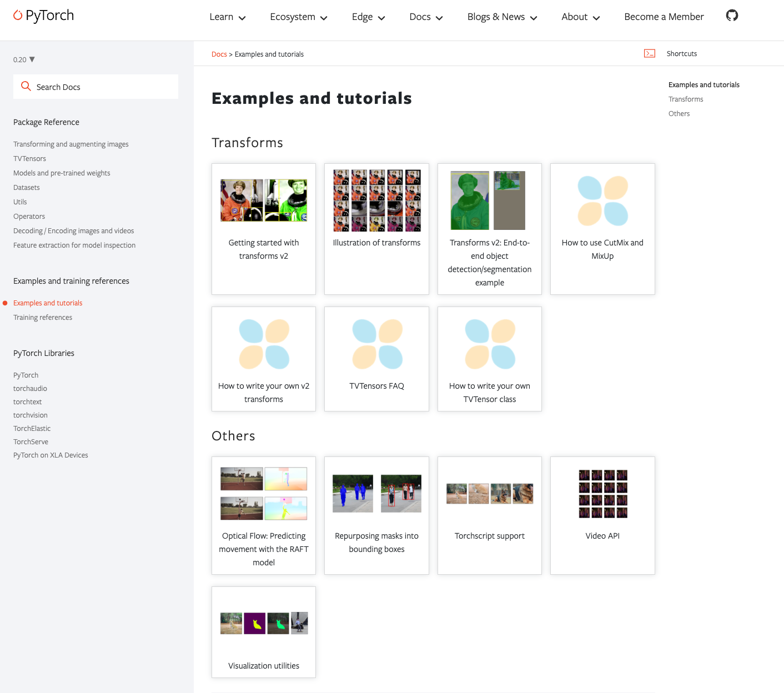The width and height of the screenshot is (784, 693).
Task: Click Getting started with transforms v2 caption
Action: (264, 249)
